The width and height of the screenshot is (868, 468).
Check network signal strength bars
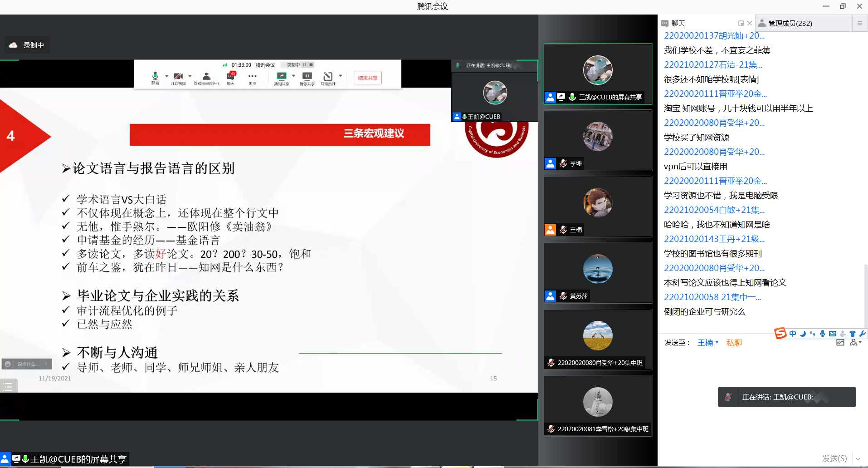pos(225,65)
